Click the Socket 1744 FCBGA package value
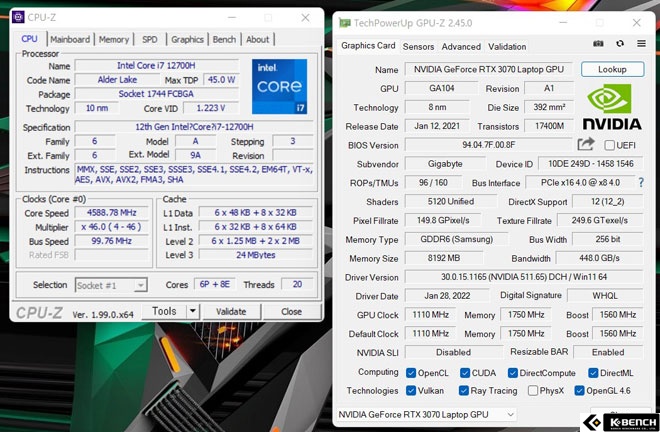Image resolution: width=660 pixels, height=432 pixels. pyautogui.click(x=156, y=94)
